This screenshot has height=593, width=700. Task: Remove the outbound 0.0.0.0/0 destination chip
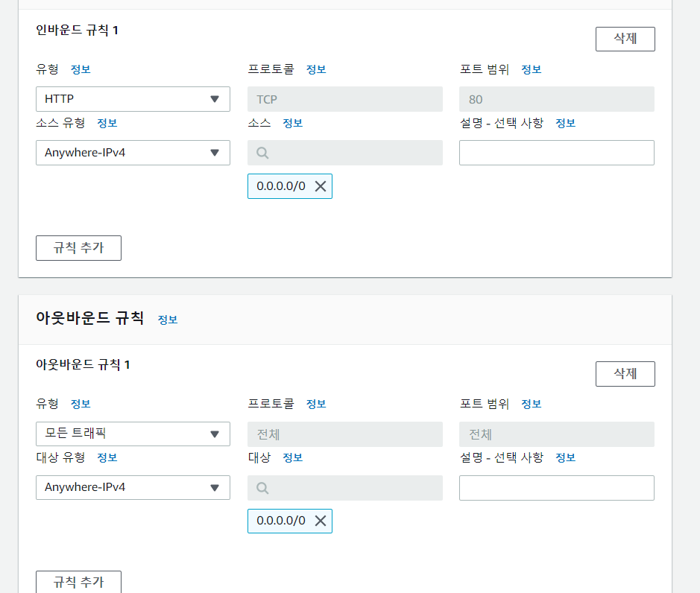point(321,521)
